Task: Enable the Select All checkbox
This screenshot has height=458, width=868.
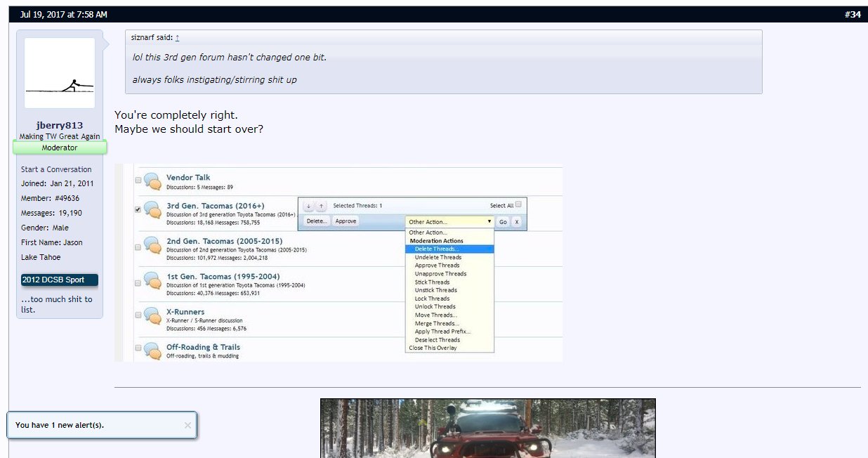Action: click(x=518, y=204)
